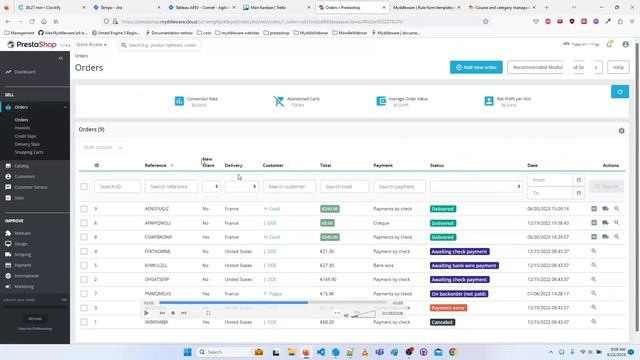Screen dimensions: 640x360
Task: Open the orders table settings gear
Action: coord(621,131)
